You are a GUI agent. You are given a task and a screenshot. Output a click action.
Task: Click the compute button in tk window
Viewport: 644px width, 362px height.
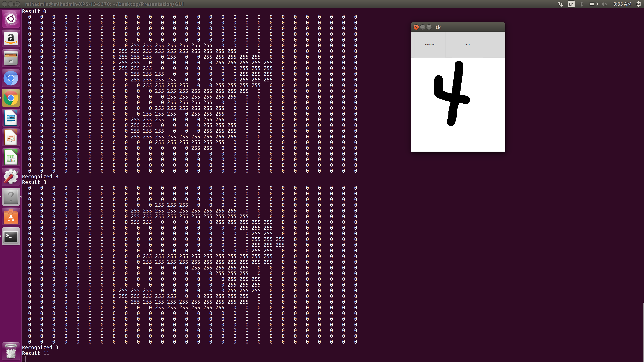click(430, 44)
